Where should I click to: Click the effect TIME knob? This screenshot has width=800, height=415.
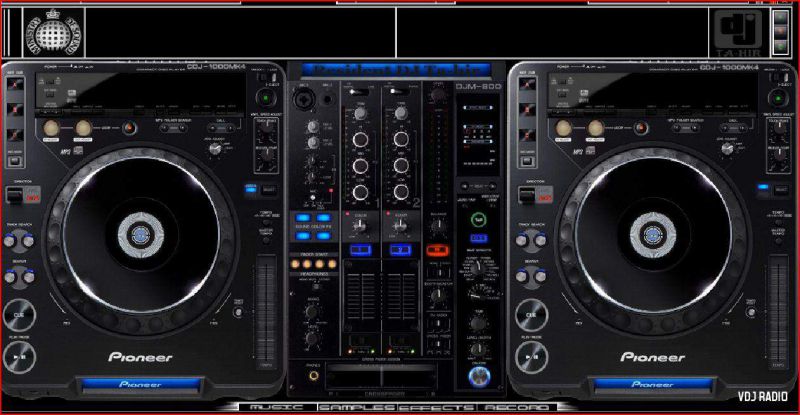478,323
